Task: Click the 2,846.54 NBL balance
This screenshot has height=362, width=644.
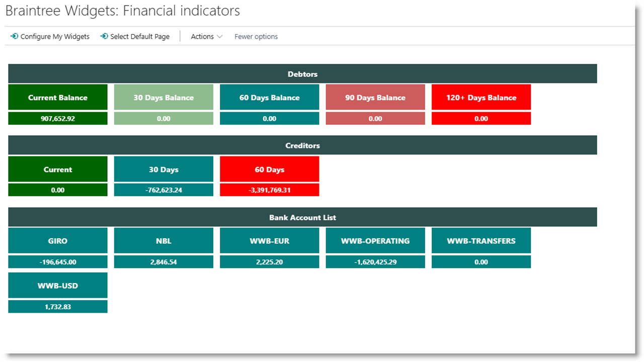Action: [x=164, y=262]
